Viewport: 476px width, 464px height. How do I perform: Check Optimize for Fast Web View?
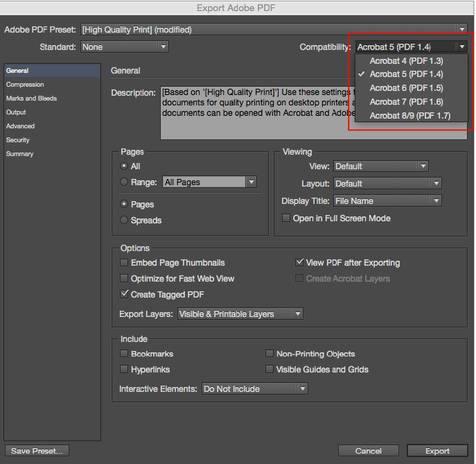[124, 278]
